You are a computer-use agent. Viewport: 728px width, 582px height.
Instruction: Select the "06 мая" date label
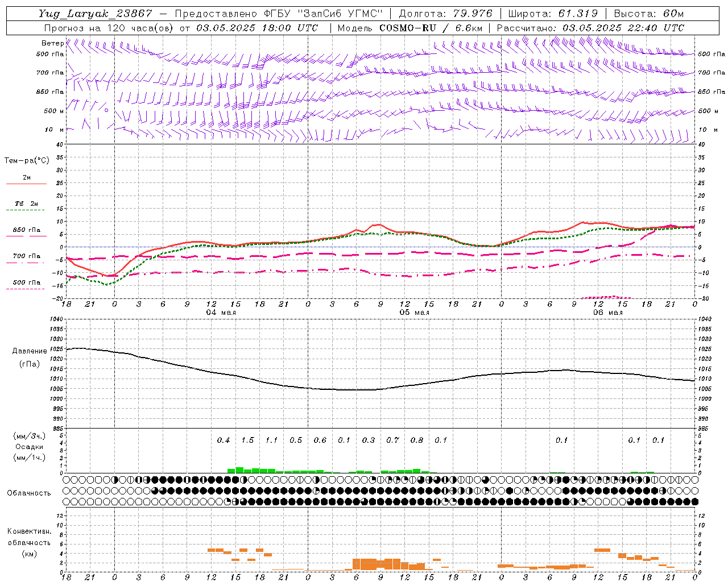pos(608,313)
